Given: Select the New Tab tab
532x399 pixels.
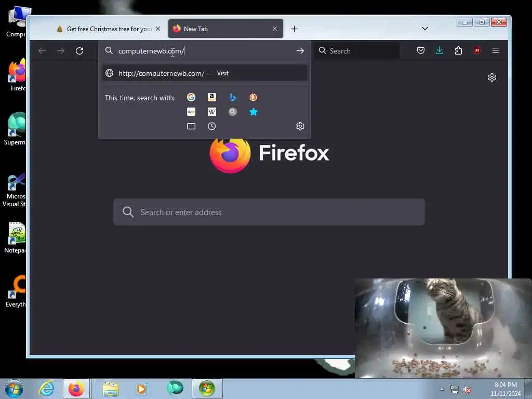Looking at the screenshot, I should (x=225, y=29).
